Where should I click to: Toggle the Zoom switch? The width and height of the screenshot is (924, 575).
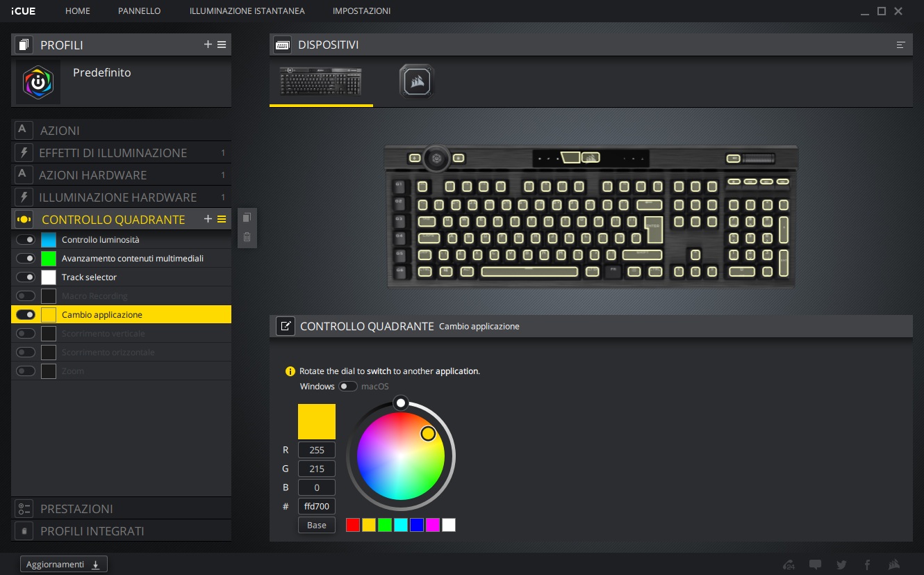(x=26, y=371)
